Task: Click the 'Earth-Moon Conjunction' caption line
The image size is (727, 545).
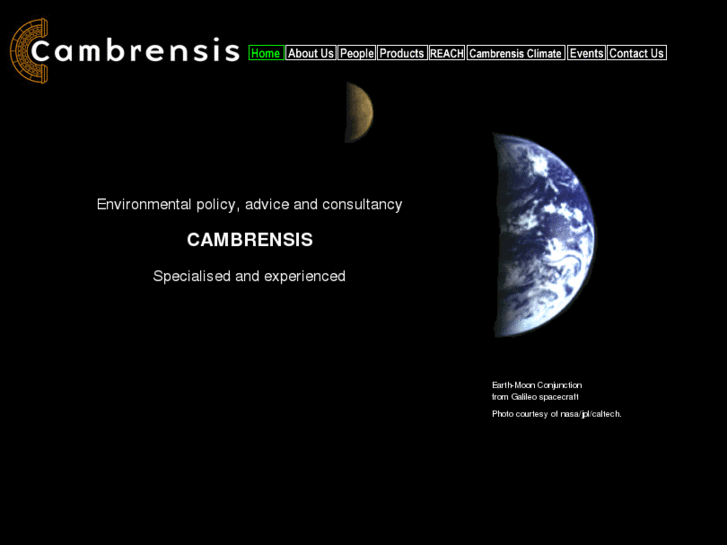Action: (x=537, y=385)
